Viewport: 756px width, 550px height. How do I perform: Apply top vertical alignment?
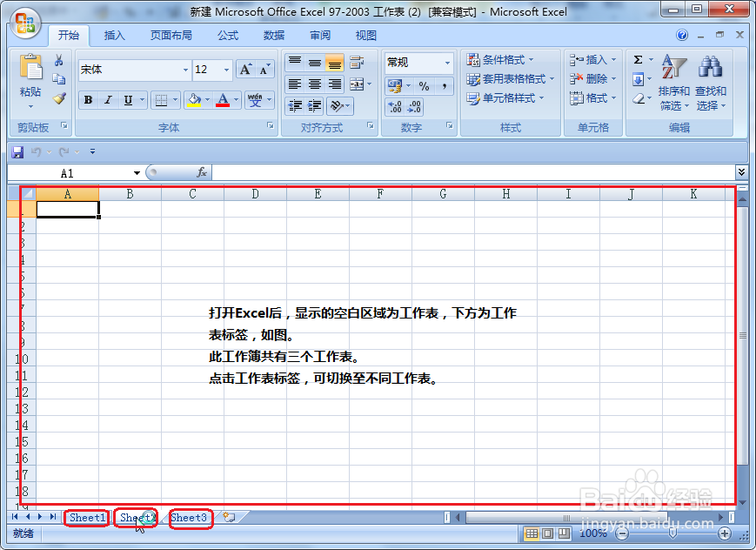tap(295, 63)
